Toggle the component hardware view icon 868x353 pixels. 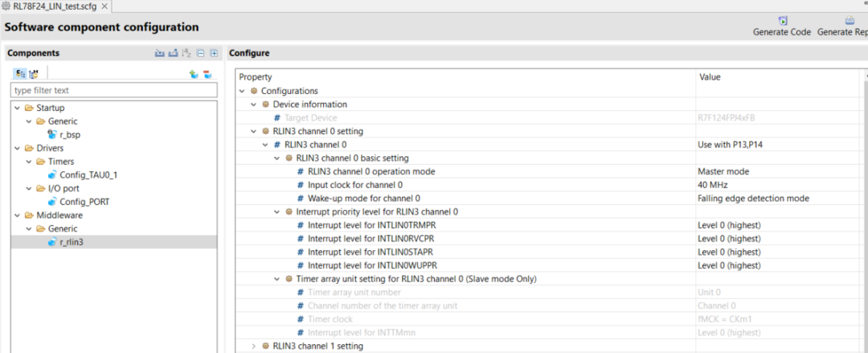[34, 74]
